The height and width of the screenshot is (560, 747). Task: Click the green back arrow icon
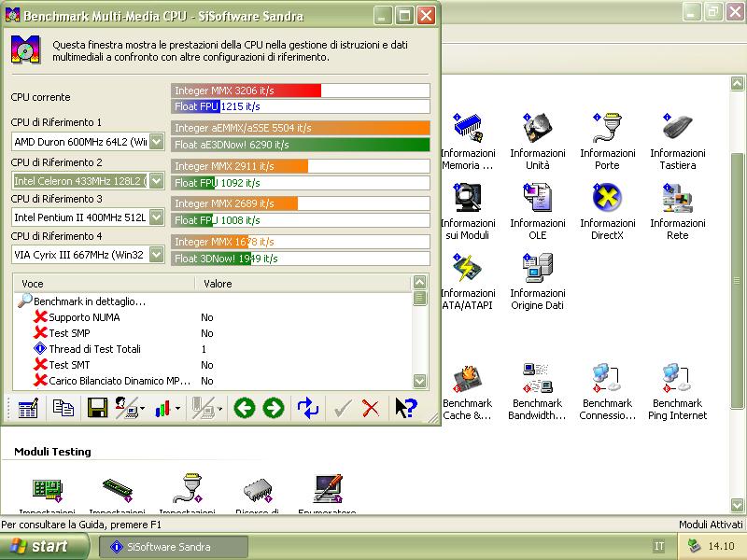245,408
